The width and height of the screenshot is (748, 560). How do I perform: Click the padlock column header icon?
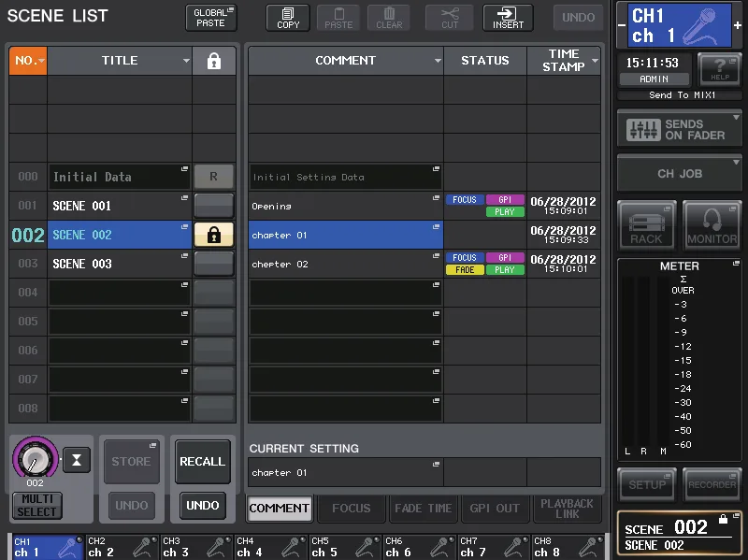pos(214,61)
